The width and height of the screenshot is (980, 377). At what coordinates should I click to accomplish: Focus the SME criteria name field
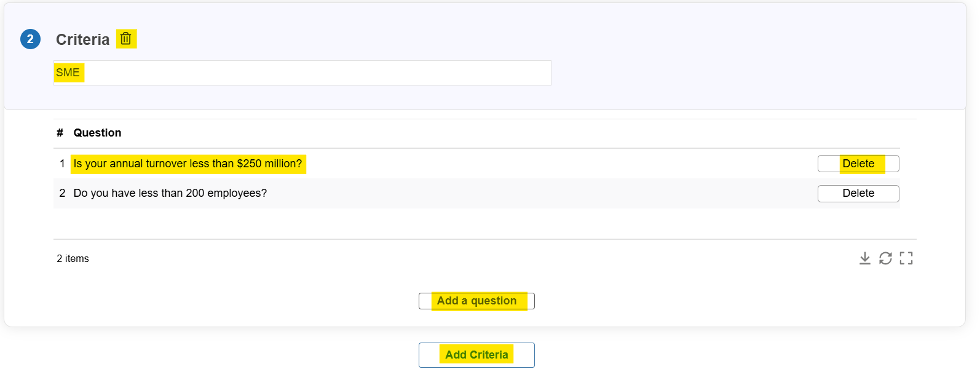[302, 73]
